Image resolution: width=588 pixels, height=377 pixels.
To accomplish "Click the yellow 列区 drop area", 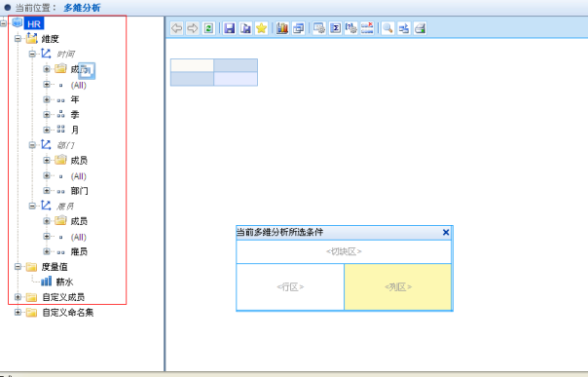I will pos(398,287).
